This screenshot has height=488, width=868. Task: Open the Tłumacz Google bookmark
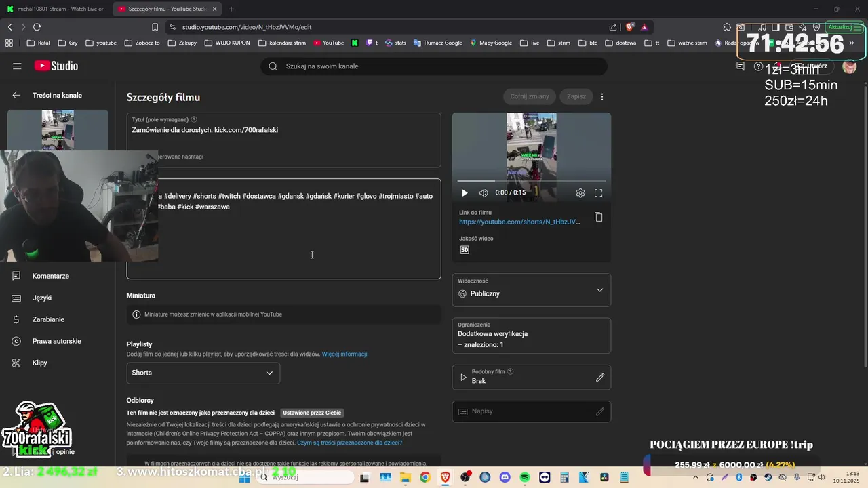(x=437, y=43)
